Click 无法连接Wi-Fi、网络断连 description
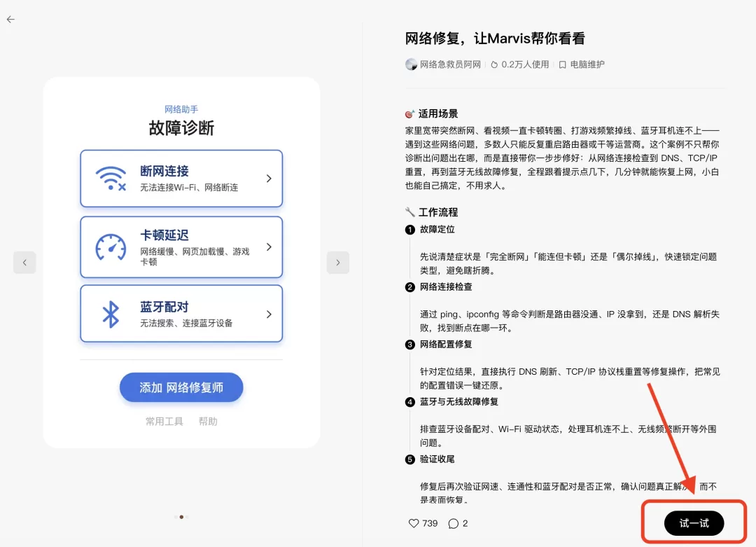This screenshot has height=547, width=756. tap(189, 188)
